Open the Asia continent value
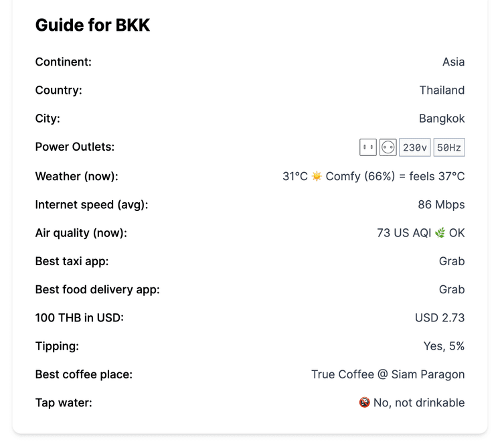The image size is (502, 448). click(453, 62)
